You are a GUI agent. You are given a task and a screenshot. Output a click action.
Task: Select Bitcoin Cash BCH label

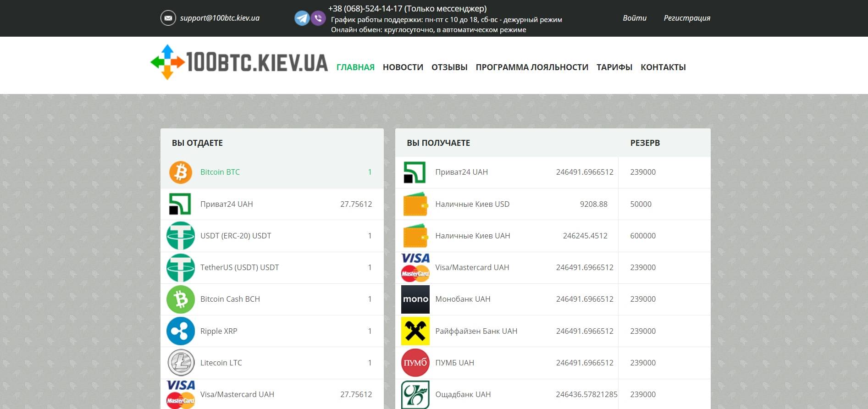point(230,299)
